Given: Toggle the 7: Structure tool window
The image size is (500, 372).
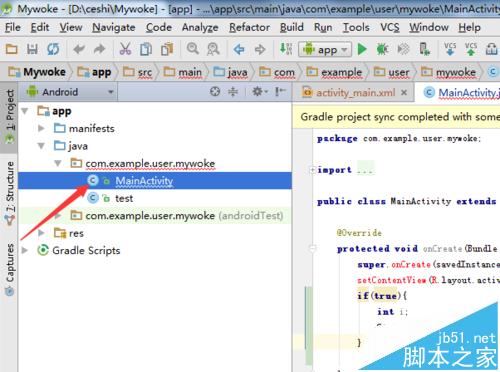Looking at the screenshot, I should coord(9,192).
